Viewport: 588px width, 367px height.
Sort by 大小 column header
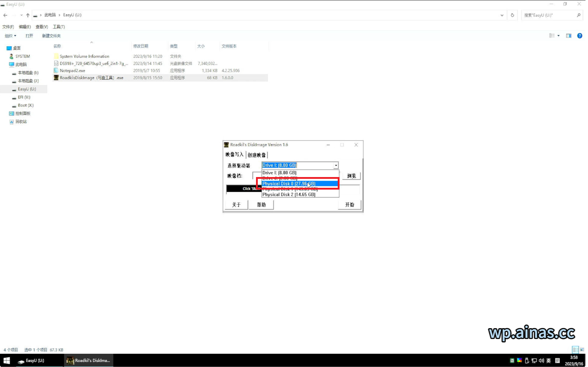tap(207, 46)
